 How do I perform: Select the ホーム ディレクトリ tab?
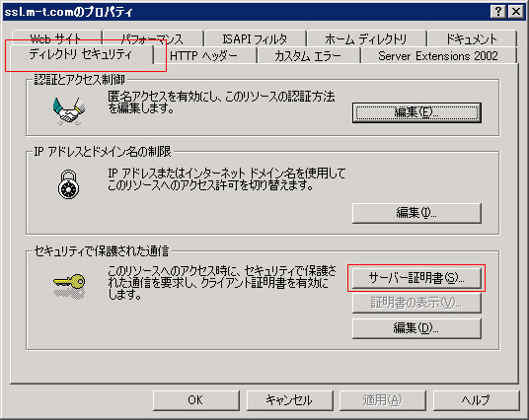click(366, 38)
